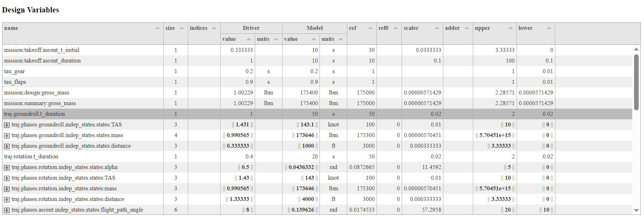
Task: Sort by scaler column arrow
Action: [x=437, y=28]
